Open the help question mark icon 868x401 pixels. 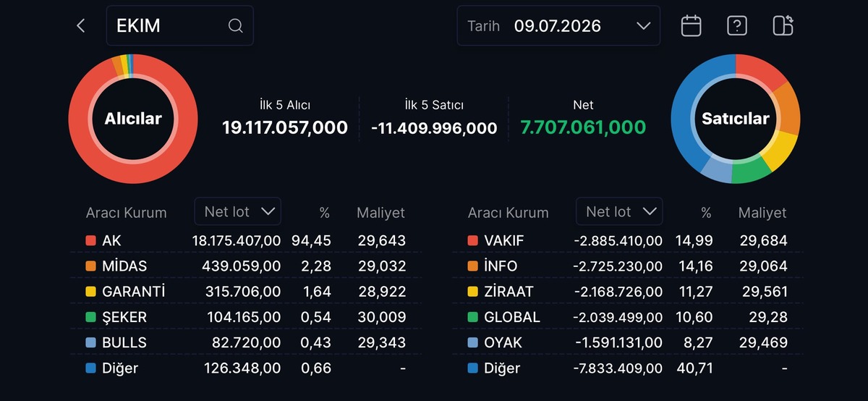coord(736,26)
